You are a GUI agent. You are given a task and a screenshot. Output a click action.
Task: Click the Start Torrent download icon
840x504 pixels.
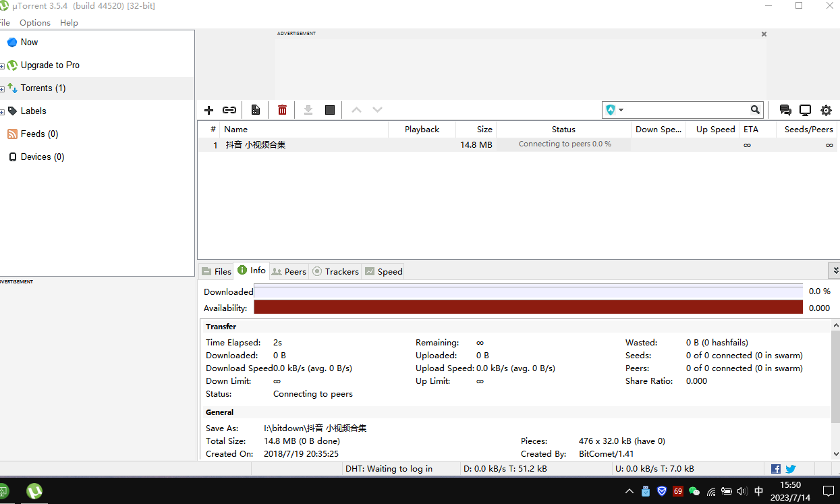coord(308,110)
